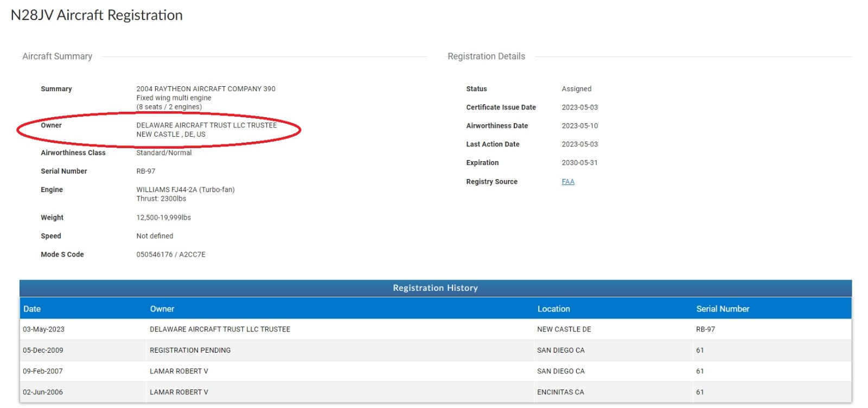Select the Thrust: 2300lbs text
The height and width of the screenshot is (408, 868).
point(161,199)
